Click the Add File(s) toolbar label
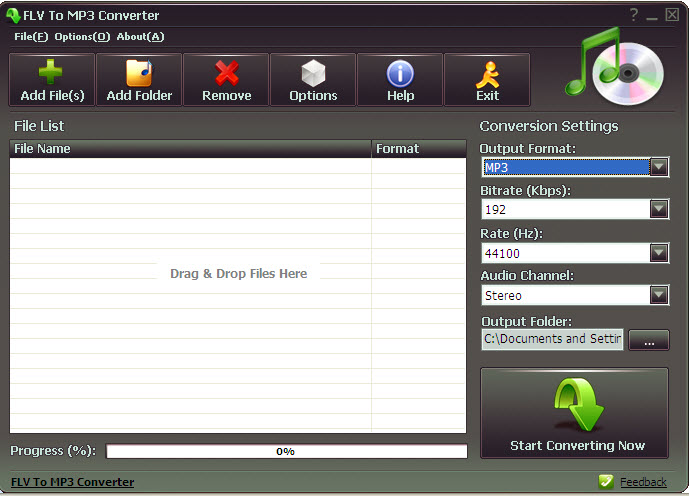The width and height of the screenshot is (689, 496). pos(52,95)
